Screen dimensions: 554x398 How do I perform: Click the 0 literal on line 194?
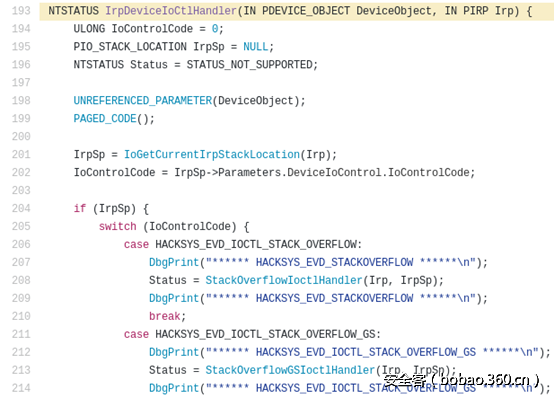pyautogui.click(x=215, y=29)
